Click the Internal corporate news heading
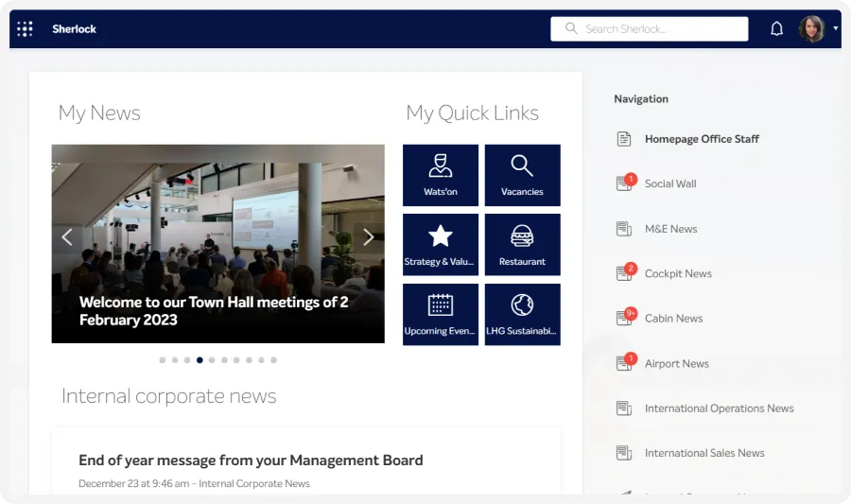851x504 pixels. click(169, 396)
